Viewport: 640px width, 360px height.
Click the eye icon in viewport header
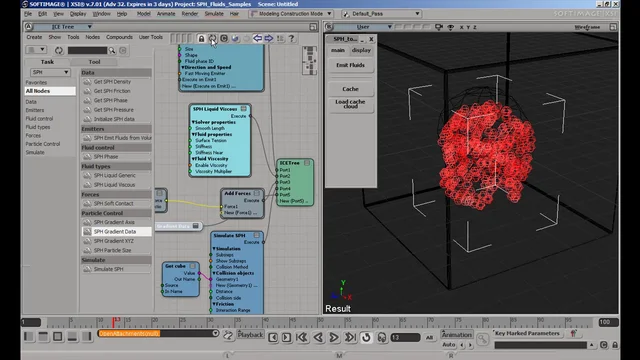click(451, 27)
